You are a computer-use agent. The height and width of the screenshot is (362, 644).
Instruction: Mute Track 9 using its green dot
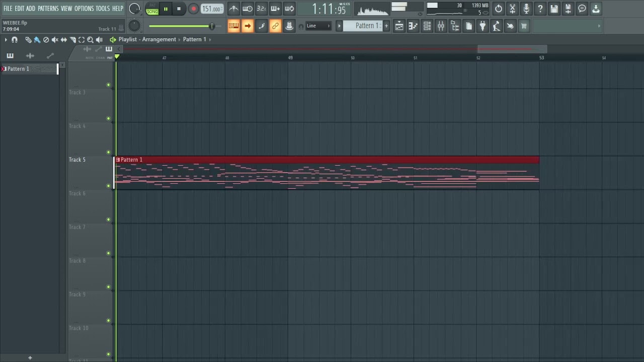(x=108, y=321)
